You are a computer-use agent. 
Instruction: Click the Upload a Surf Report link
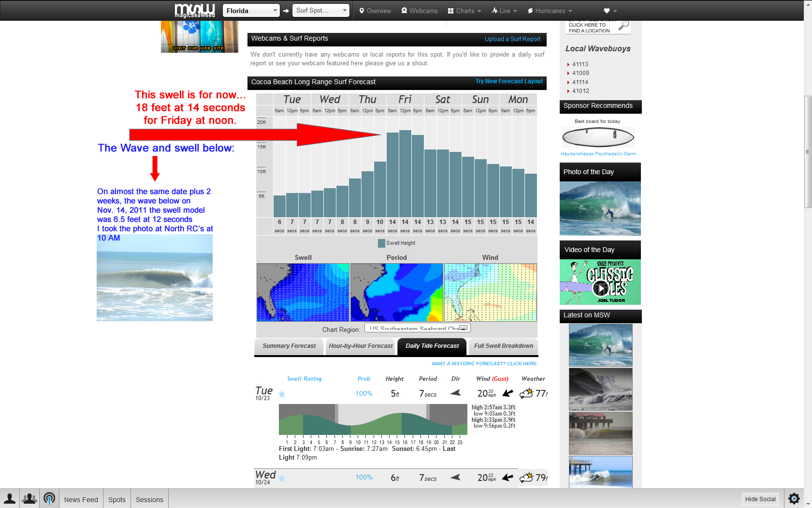[512, 39]
